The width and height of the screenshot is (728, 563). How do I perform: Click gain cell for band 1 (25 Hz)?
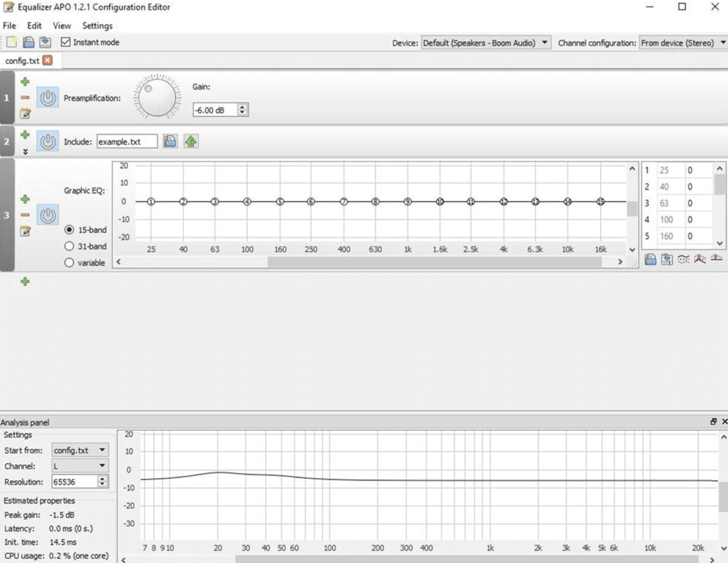pos(699,170)
